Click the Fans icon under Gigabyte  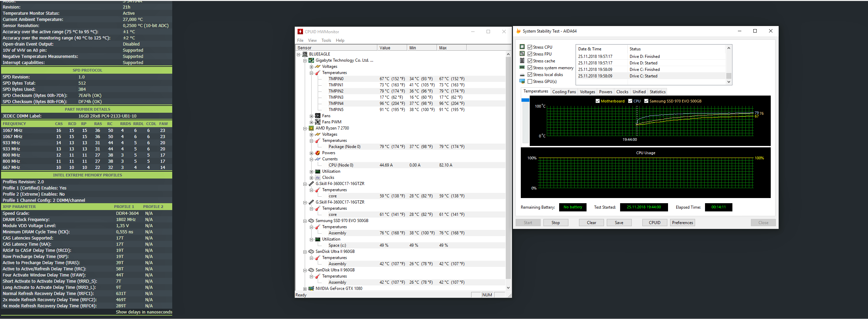click(318, 116)
